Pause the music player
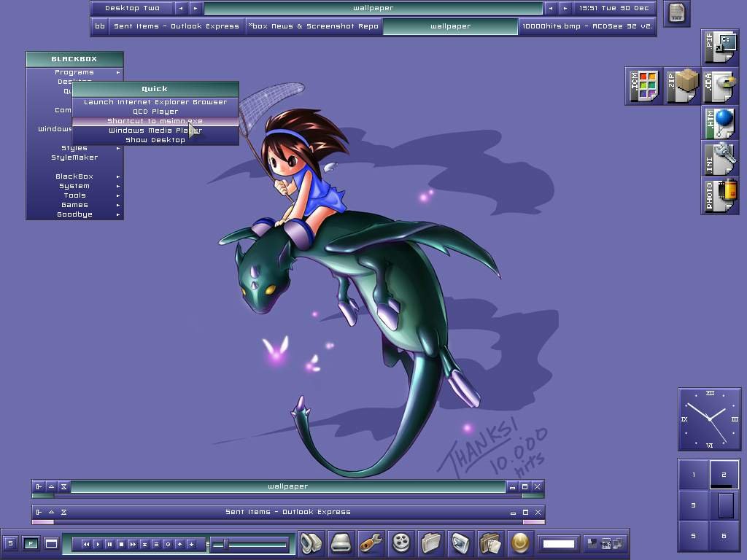Screen dimensions: 747x560 pos(109,544)
